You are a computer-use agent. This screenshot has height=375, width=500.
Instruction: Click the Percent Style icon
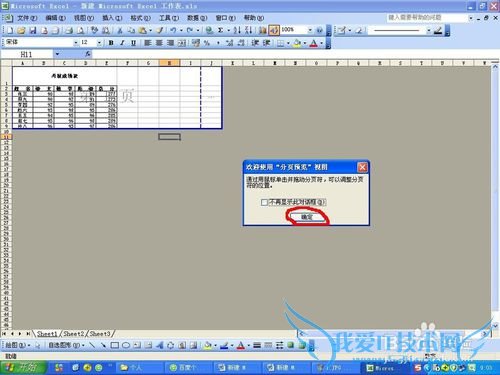tap(207, 43)
